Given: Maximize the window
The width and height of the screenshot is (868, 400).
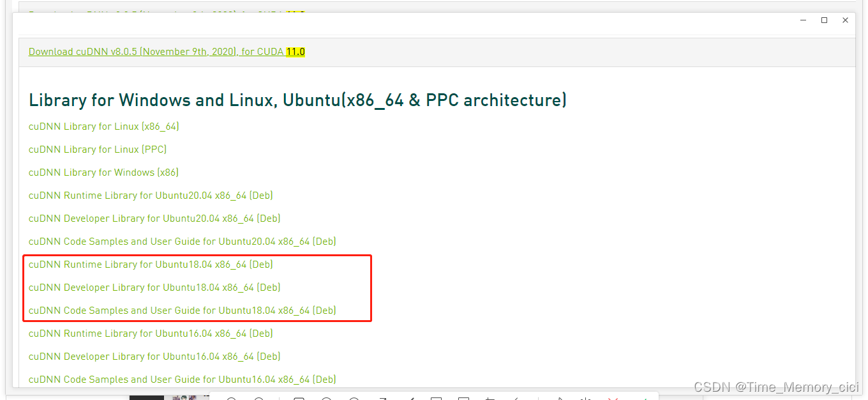Looking at the screenshot, I should point(824,20).
